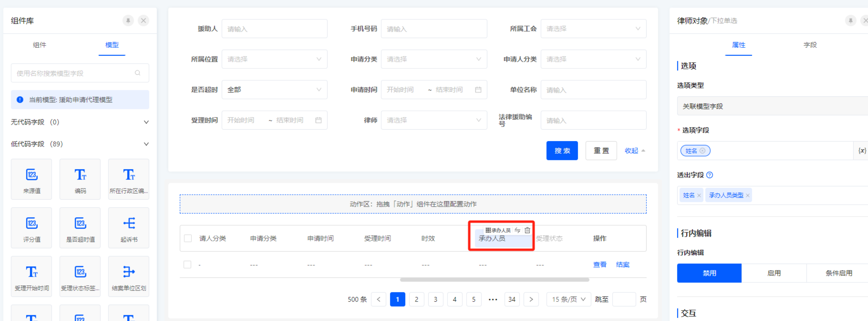Click the search magnifier in model field search
Screen dimensions: 868x321
coord(138,73)
